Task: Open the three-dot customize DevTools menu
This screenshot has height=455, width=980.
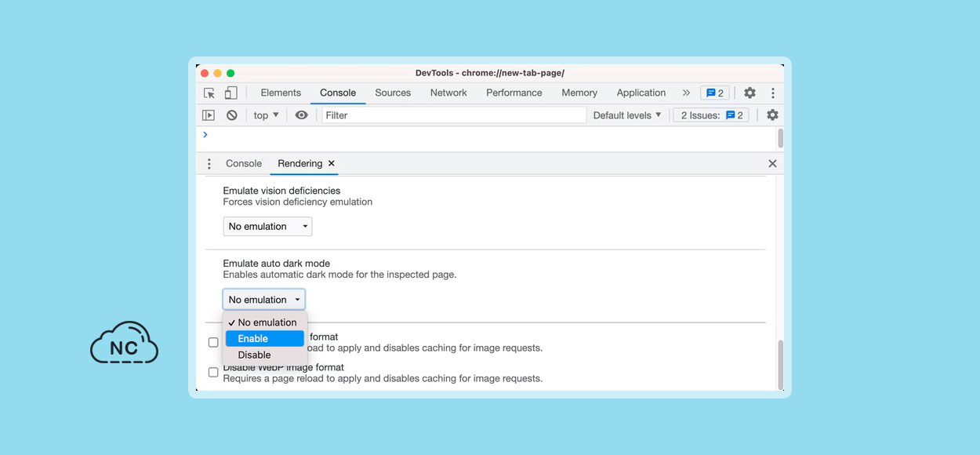Action: coord(772,93)
